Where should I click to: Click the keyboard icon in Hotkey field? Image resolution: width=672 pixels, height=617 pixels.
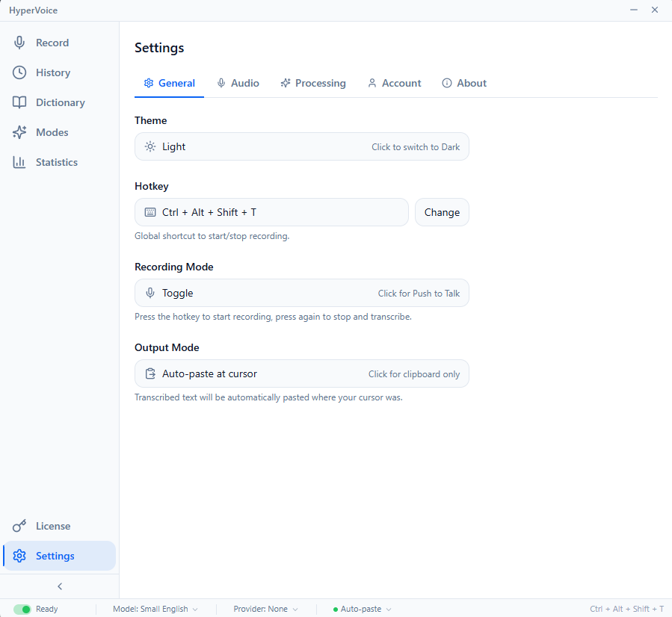pos(150,212)
